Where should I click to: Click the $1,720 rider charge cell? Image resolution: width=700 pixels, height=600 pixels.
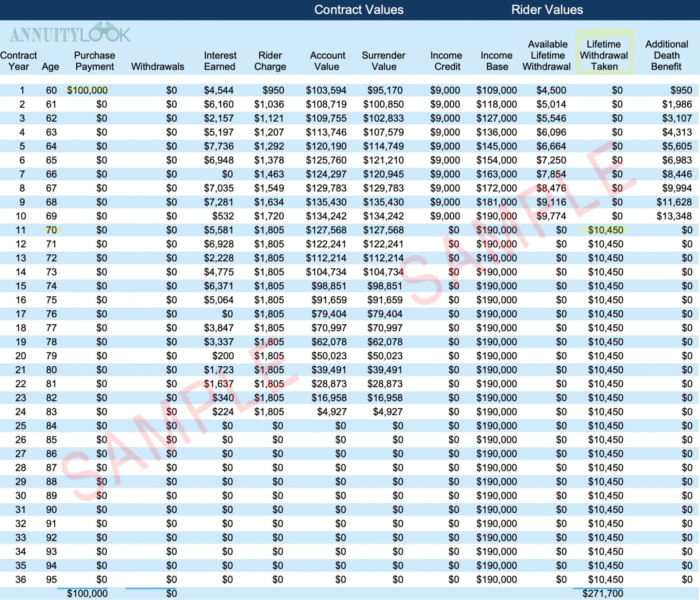pyautogui.click(x=269, y=216)
